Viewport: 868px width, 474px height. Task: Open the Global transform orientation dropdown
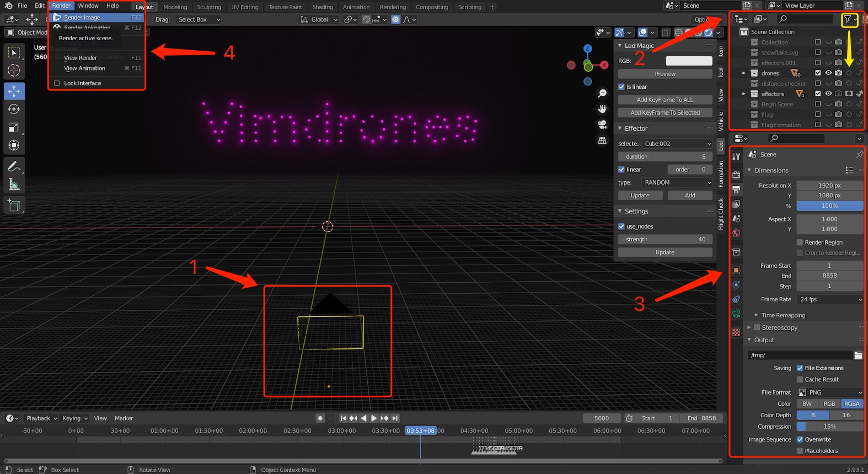click(x=319, y=20)
